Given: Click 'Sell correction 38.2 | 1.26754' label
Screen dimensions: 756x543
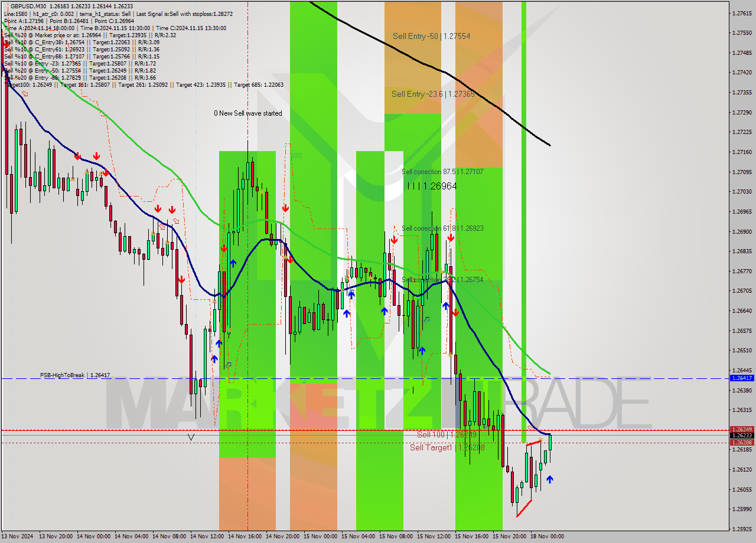Looking at the screenshot, I should pyautogui.click(x=442, y=279).
